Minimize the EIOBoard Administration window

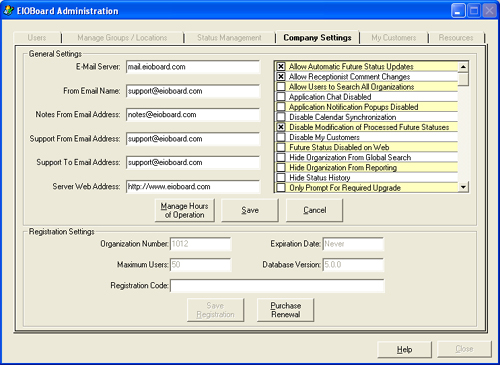(x=458, y=11)
